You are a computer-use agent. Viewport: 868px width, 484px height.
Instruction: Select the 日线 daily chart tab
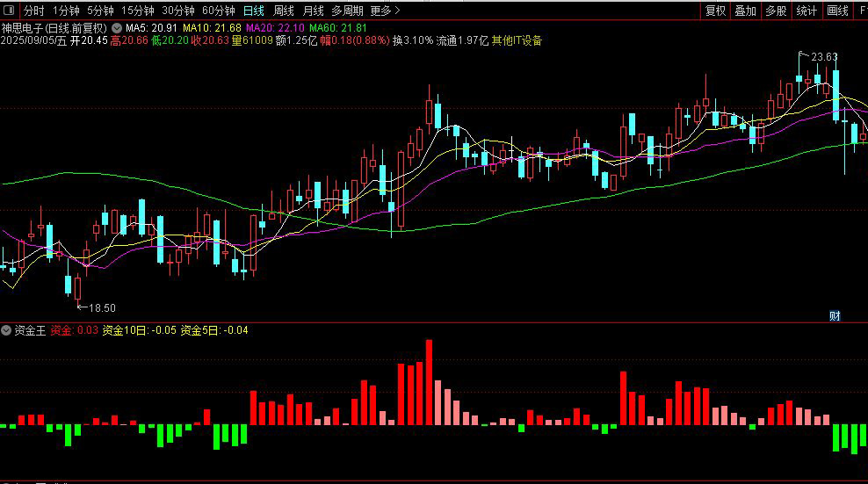click(253, 11)
